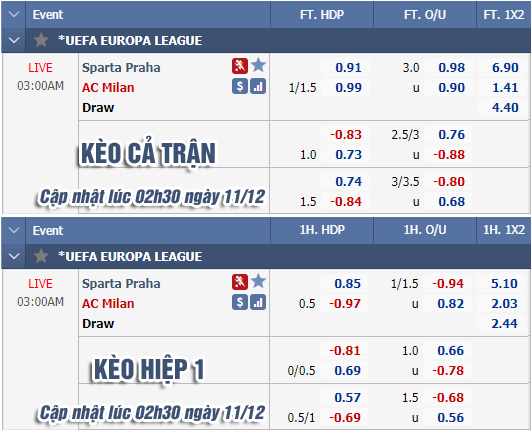
Task: Toggle favorite star for first-half Sparta Praha match
Action: pos(258,281)
